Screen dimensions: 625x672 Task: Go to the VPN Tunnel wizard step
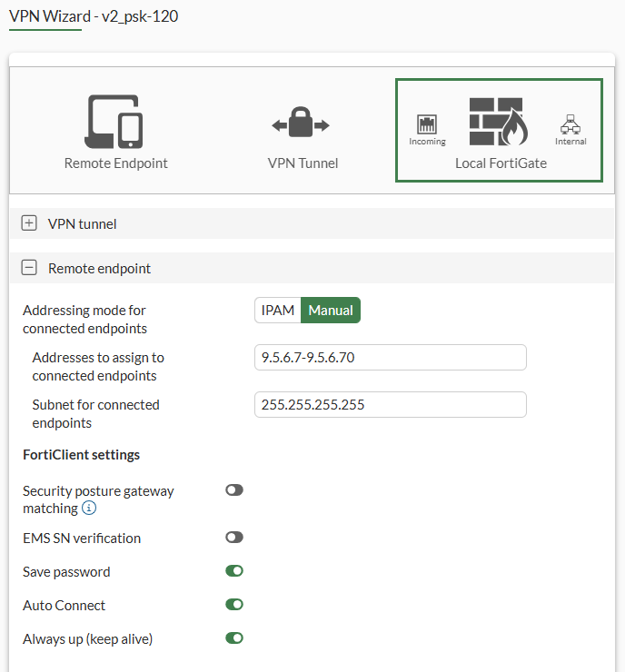tap(303, 163)
